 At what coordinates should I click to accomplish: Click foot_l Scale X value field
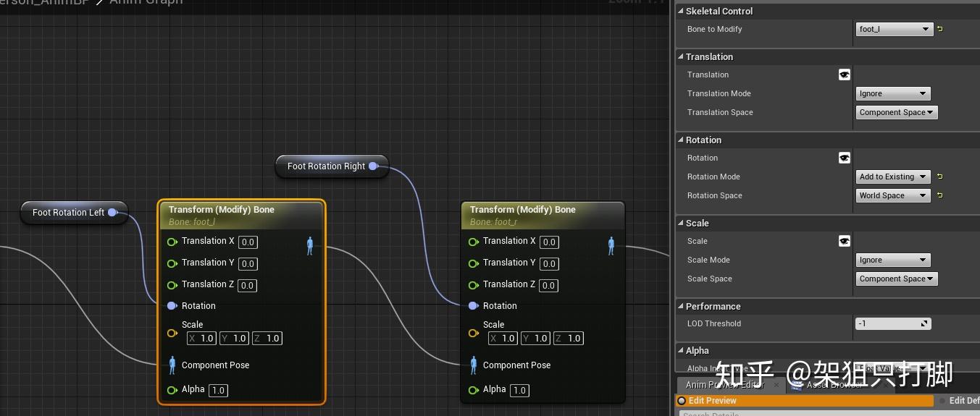coord(202,338)
